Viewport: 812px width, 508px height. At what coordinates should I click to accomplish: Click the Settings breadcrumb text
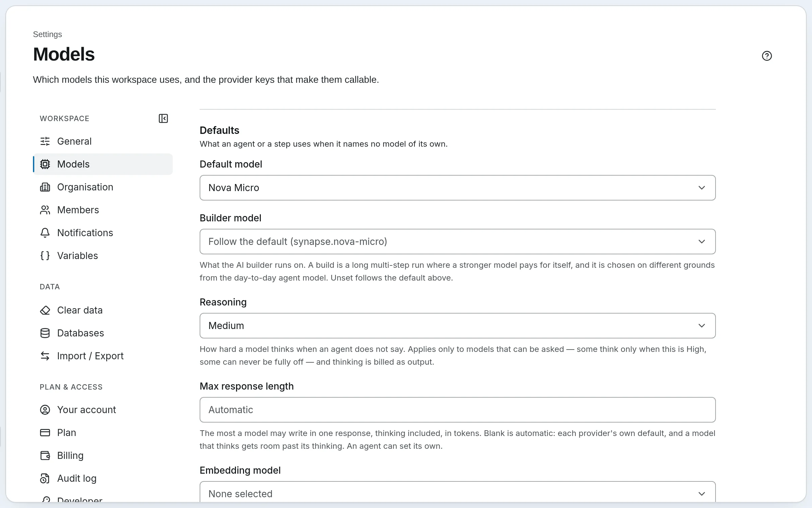tap(47, 34)
